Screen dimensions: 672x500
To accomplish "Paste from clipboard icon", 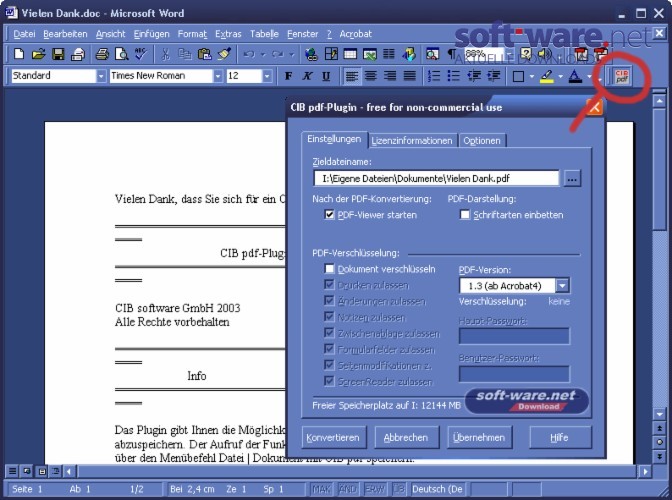I will tap(204, 54).
